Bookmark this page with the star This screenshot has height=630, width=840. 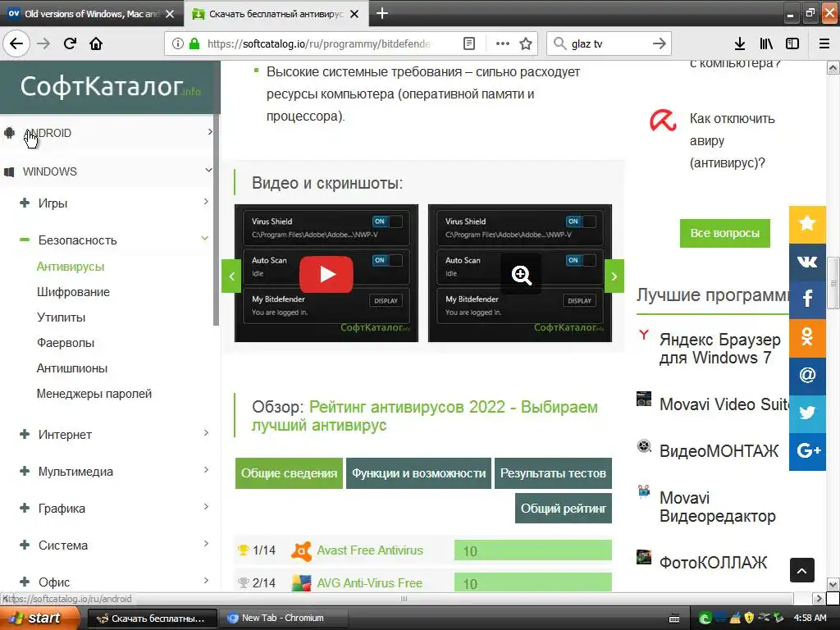[x=526, y=43]
